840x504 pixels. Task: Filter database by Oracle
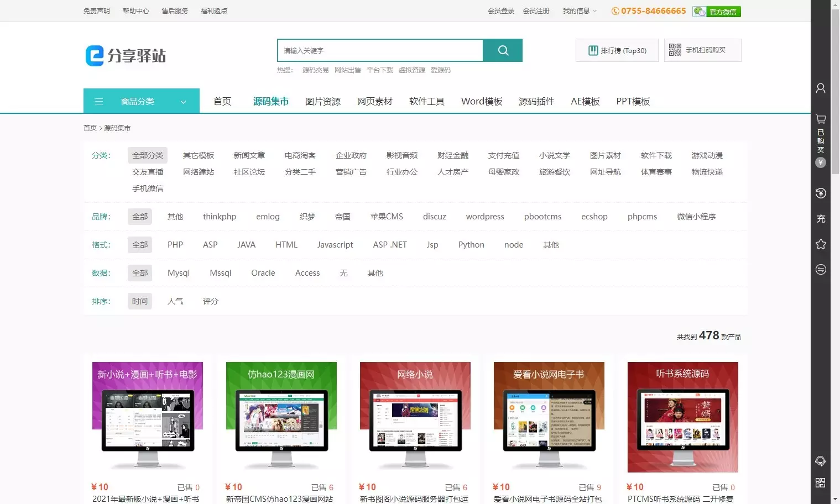263,273
